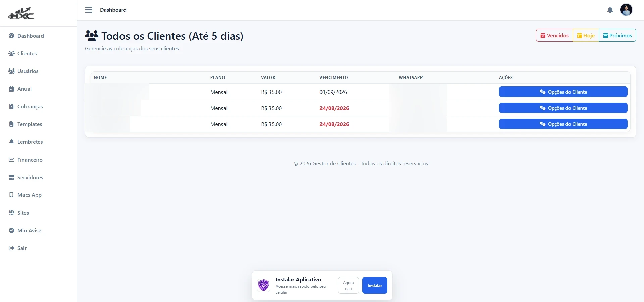Viewport: 644px width, 302px height.
Task: Click the NOME column header
Action: pos(100,77)
